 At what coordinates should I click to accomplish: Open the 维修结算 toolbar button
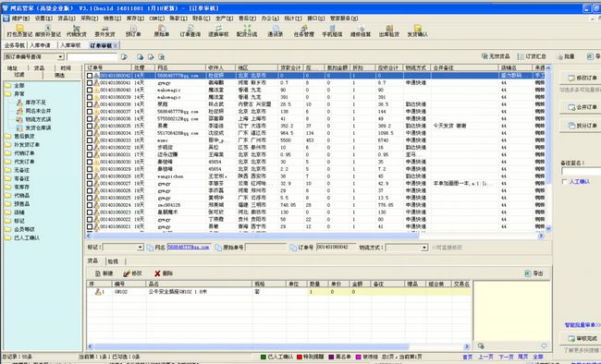tap(361, 30)
